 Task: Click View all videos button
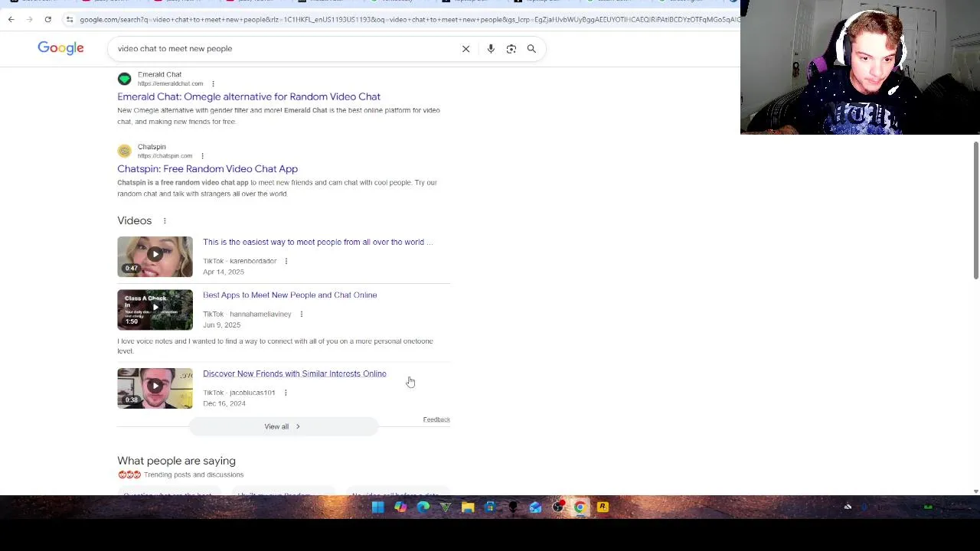coord(283,426)
